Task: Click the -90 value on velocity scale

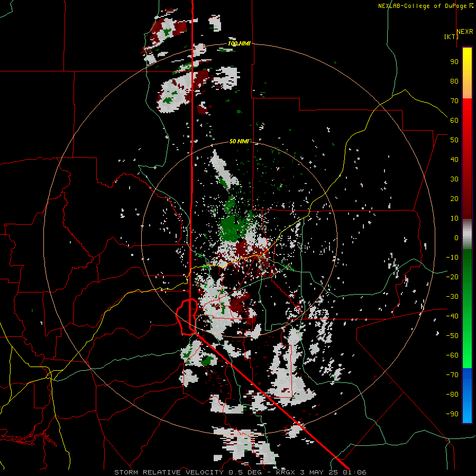Action: click(452, 414)
